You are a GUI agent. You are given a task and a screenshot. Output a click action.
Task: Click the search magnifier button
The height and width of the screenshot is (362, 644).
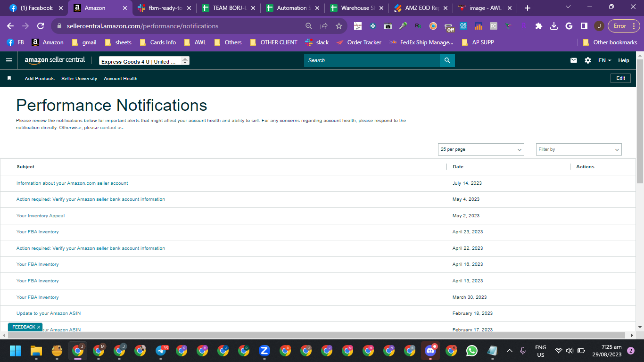click(447, 60)
